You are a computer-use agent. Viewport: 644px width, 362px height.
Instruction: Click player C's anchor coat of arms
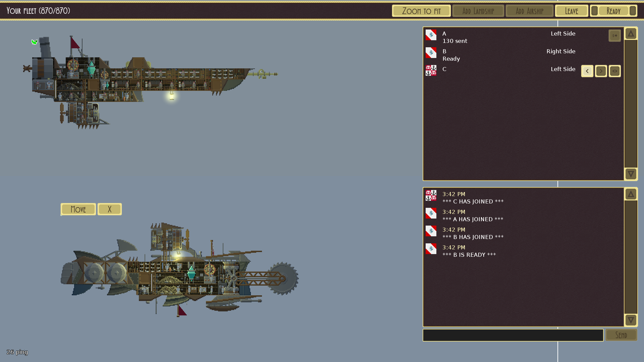coord(431,70)
